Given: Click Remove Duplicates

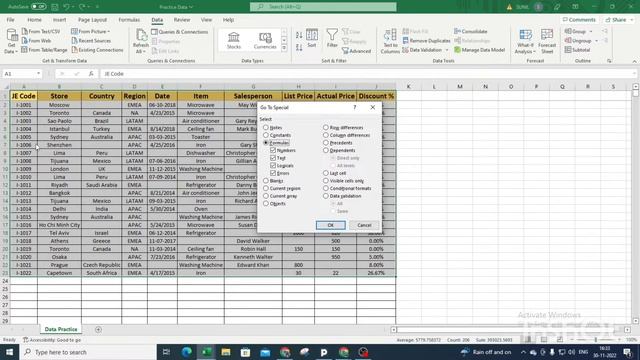Looking at the screenshot, I should (427, 40).
